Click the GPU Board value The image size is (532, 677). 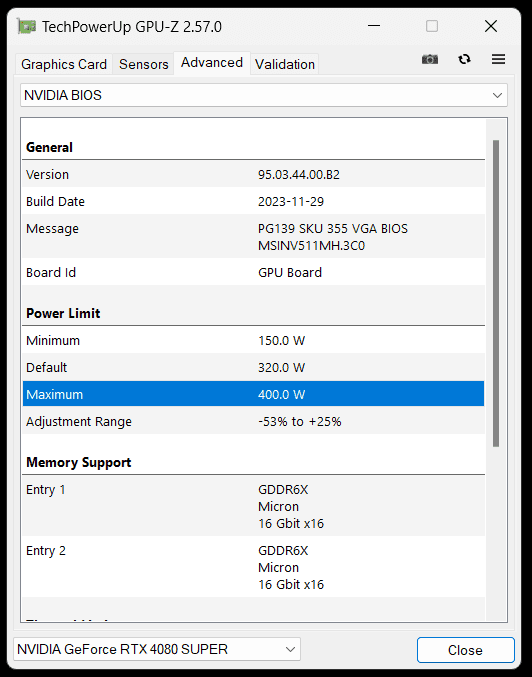290,273
